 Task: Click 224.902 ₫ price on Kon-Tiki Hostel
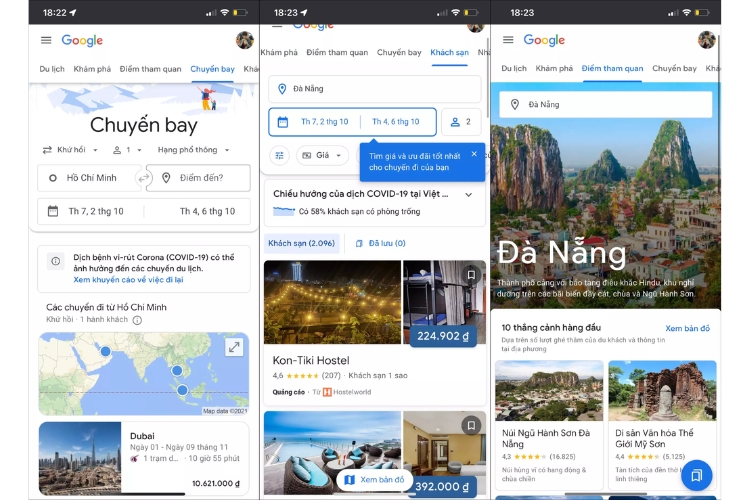coord(443,336)
